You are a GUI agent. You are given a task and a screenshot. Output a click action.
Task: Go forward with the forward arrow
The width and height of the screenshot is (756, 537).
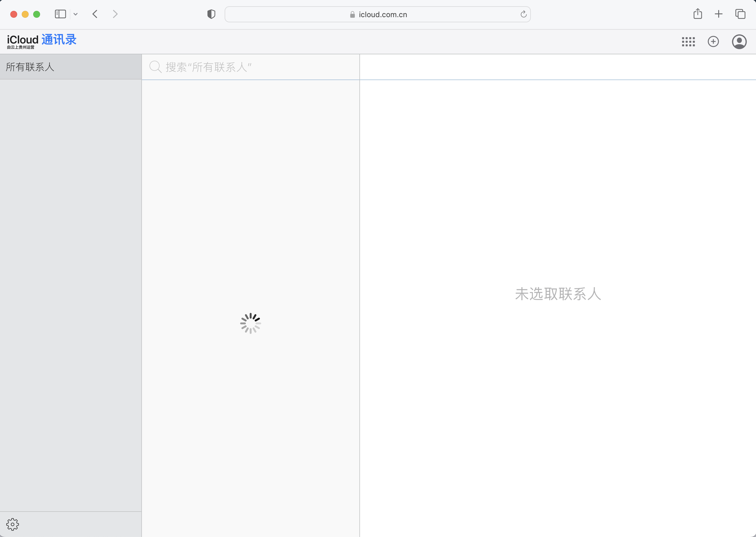tap(115, 14)
